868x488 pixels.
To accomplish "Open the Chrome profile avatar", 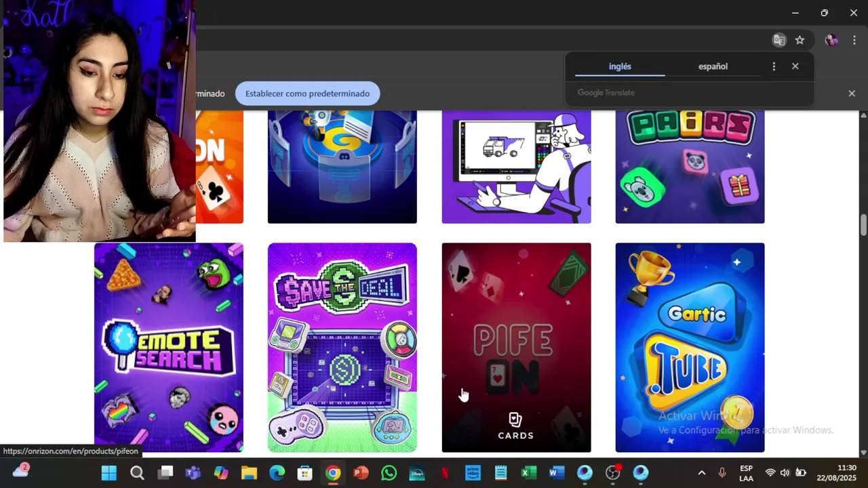I will pyautogui.click(x=831, y=40).
